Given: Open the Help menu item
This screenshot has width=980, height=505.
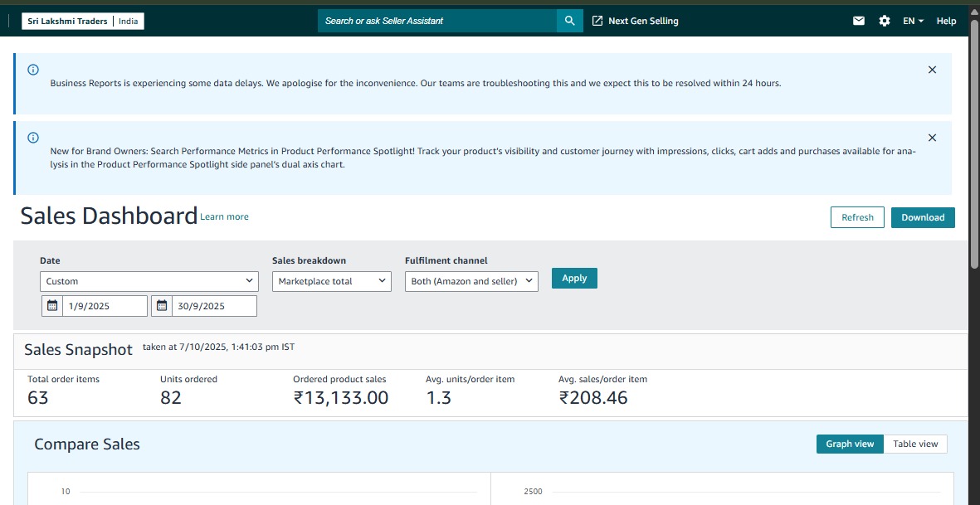Looking at the screenshot, I should coord(946,21).
